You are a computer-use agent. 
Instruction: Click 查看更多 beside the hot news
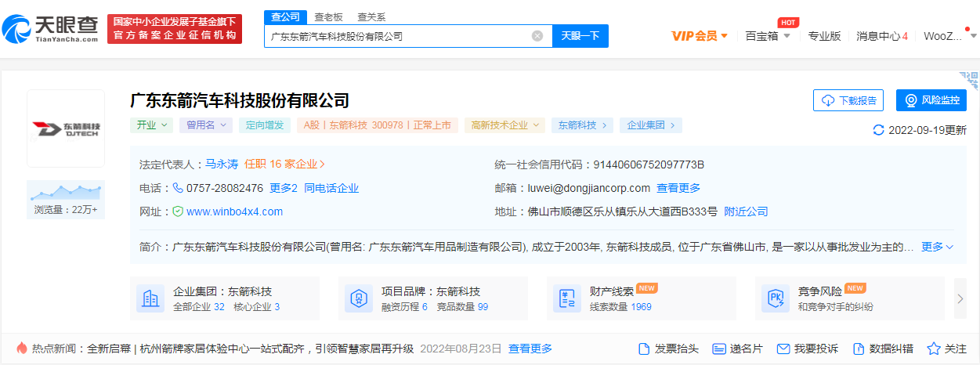[530, 349]
